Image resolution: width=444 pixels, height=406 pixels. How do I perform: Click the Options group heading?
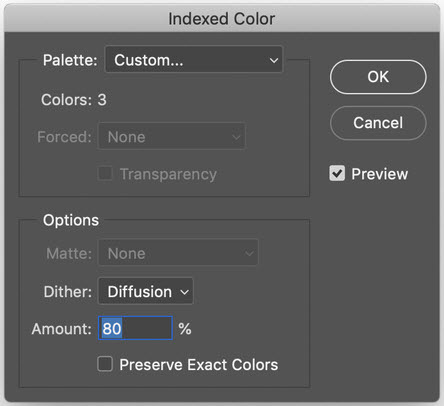point(71,220)
